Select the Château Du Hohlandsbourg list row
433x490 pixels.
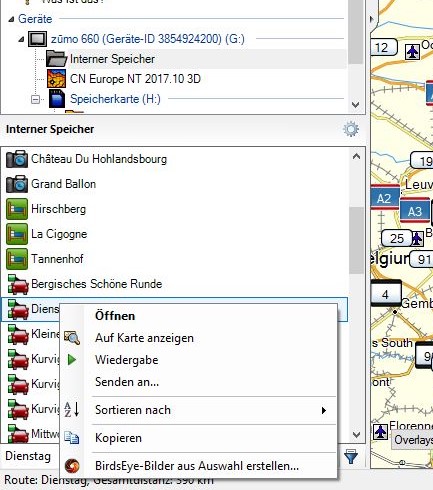tap(174, 159)
